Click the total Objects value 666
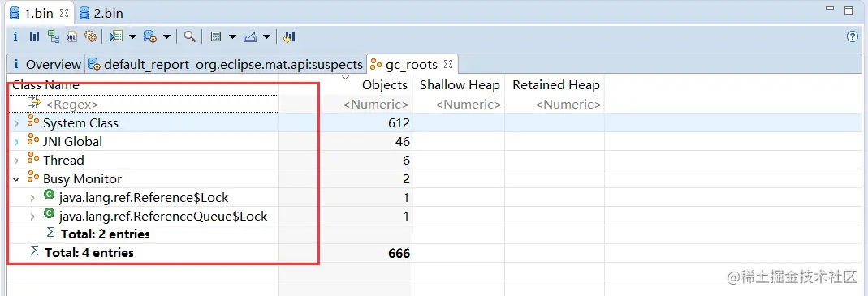Image resolution: width=868 pixels, height=296 pixels. 399,253
